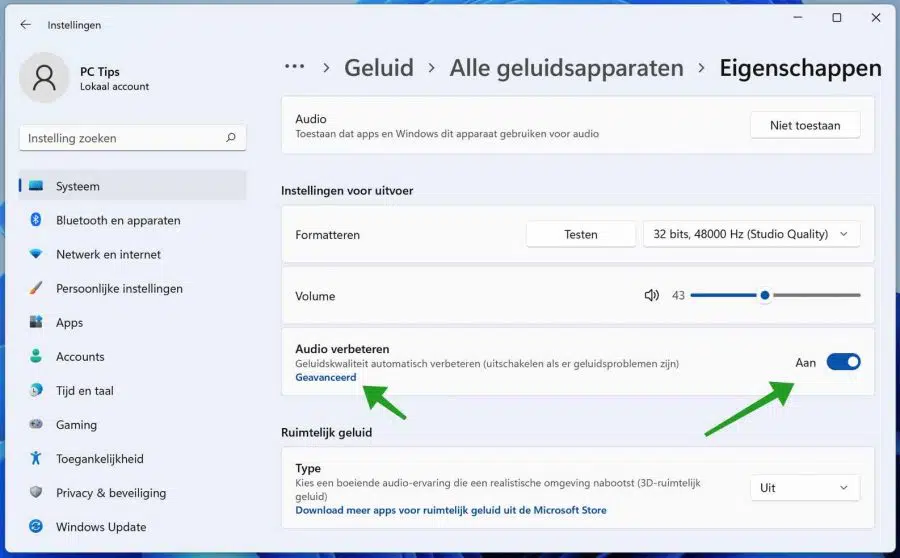This screenshot has height=558, width=900.
Task: Click the Ruimtelijk geluid heading
Action: [x=327, y=432]
